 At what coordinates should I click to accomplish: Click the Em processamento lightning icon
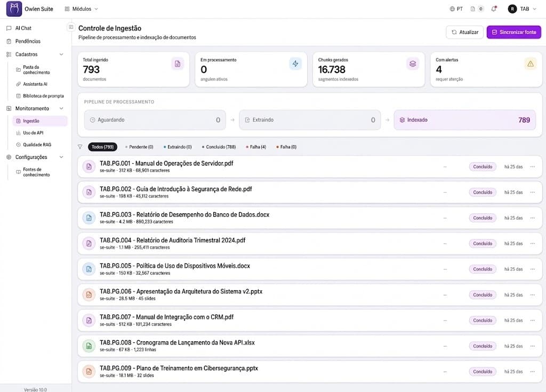click(x=295, y=64)
